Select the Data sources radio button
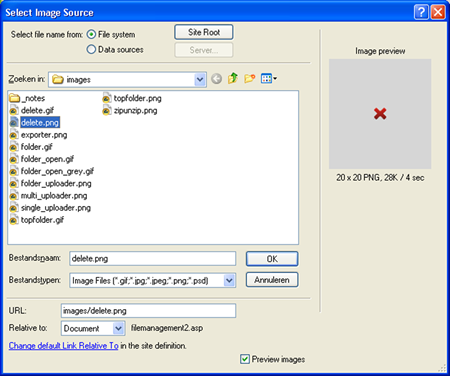Screen dimensions: 450x376 click(x=91, y=49)
